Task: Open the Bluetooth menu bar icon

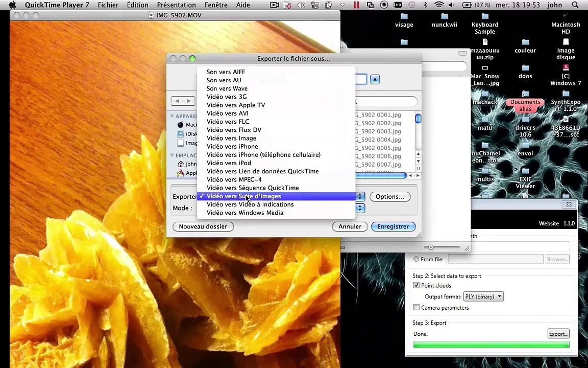Action: (425, 5)
